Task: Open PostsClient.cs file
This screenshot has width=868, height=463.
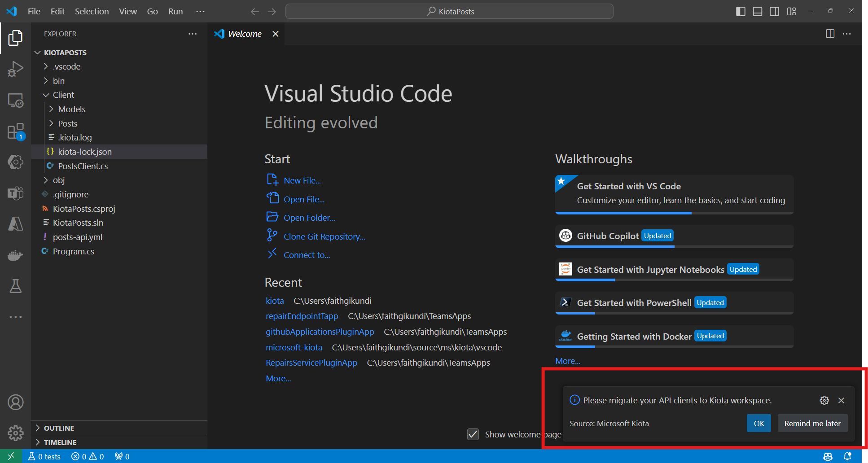Action: [x=119, y=166]
